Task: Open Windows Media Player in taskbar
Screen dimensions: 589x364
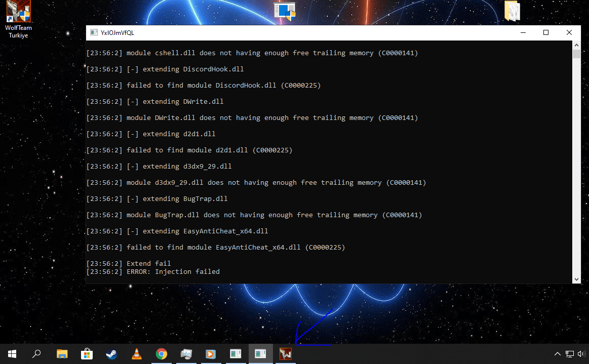Action: [x=211, y=354]
